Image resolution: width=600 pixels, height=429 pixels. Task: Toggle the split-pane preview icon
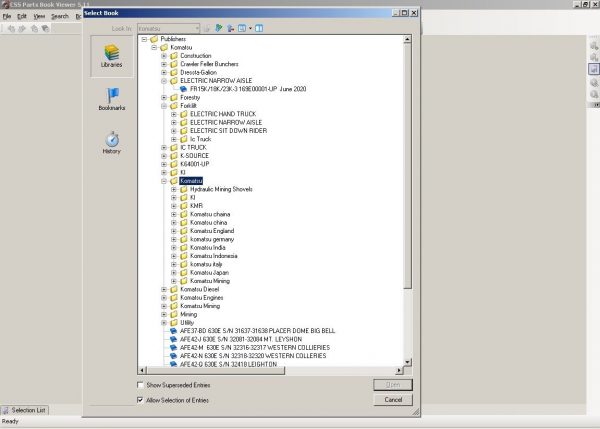259,28
